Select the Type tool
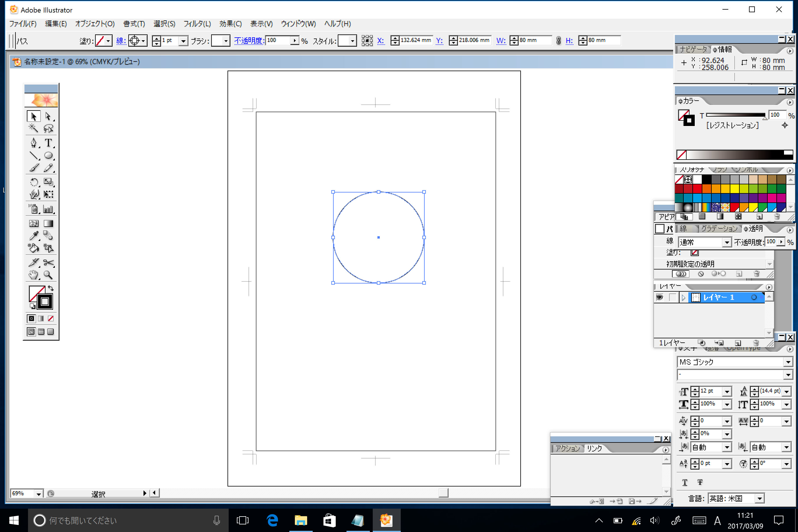Image resolution: width=798 pixels, height=532 pixels. pos(48,143)
